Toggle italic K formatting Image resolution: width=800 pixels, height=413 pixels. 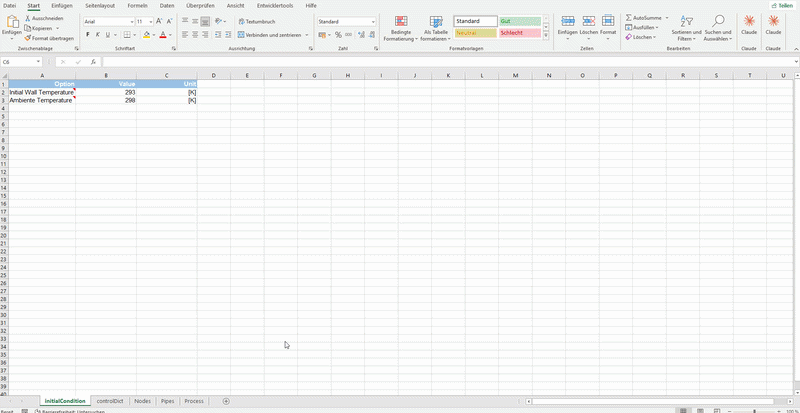(x=97, y=35)
